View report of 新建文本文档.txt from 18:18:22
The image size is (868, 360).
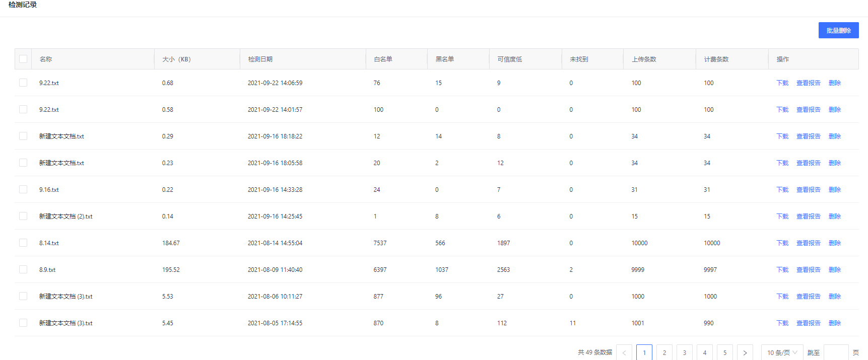(809, 136)
